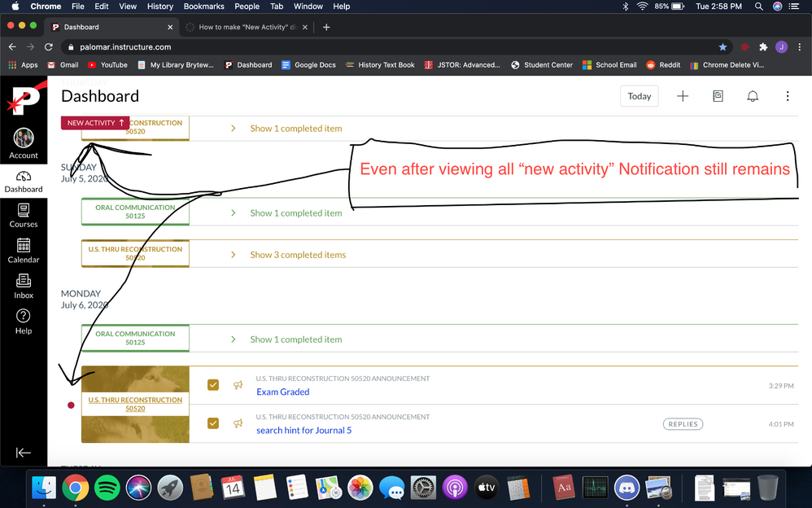Open Google Docs bookmark
The width and height of the screenshot is (812, 508).
(x=308, y=65)
